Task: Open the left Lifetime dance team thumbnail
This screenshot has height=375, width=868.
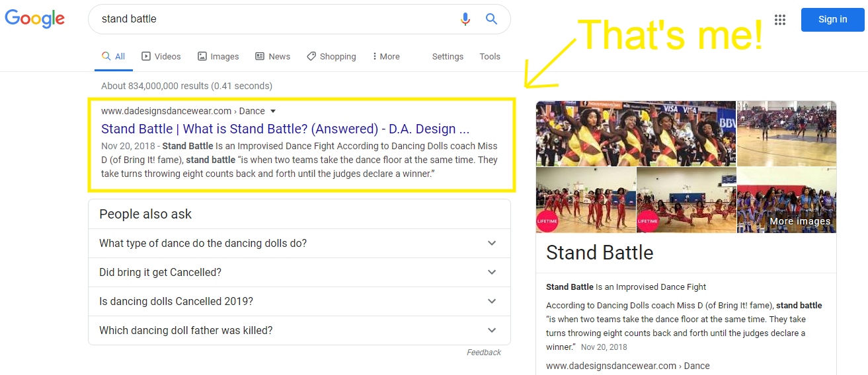Action: (x=586, y=200)
